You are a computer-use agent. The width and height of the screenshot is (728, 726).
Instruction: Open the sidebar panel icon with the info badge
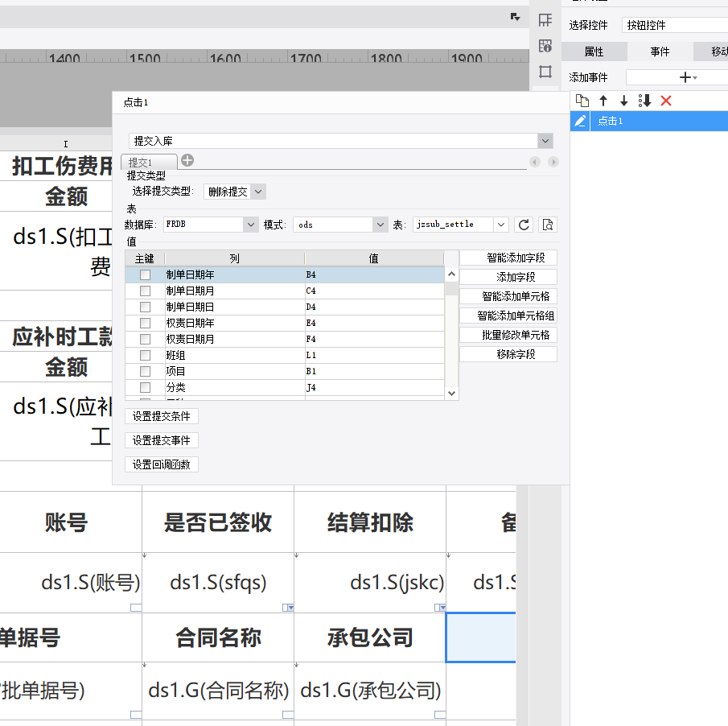pos(545,46)
